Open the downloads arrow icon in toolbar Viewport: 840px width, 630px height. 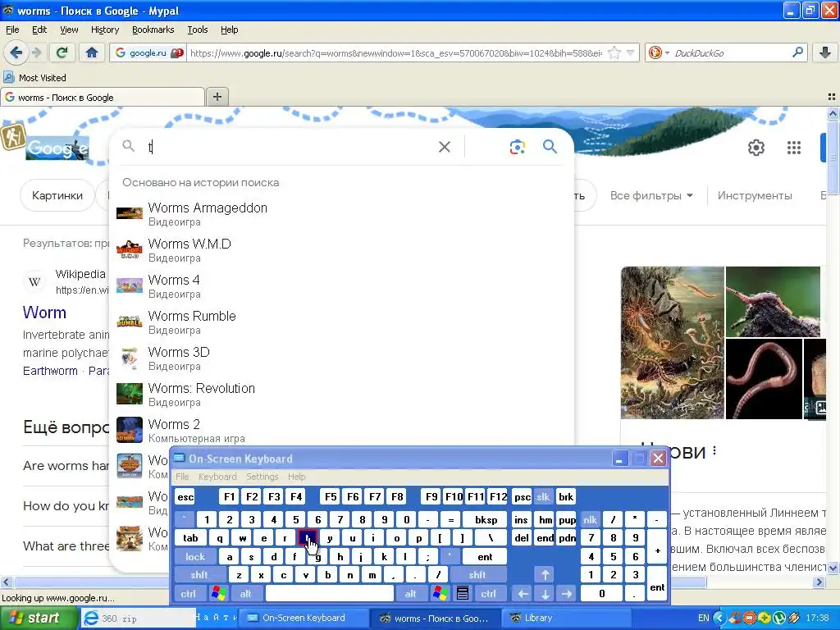825,52
